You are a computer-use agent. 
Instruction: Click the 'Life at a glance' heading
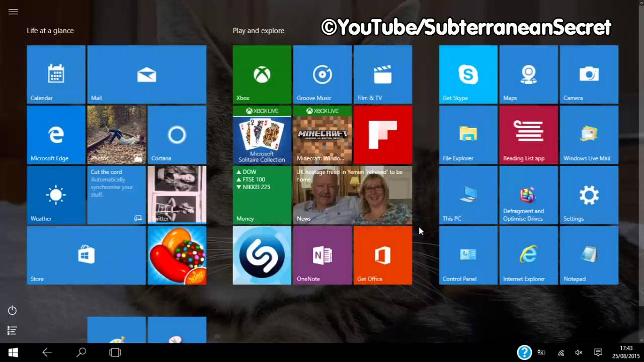(50, 31)
